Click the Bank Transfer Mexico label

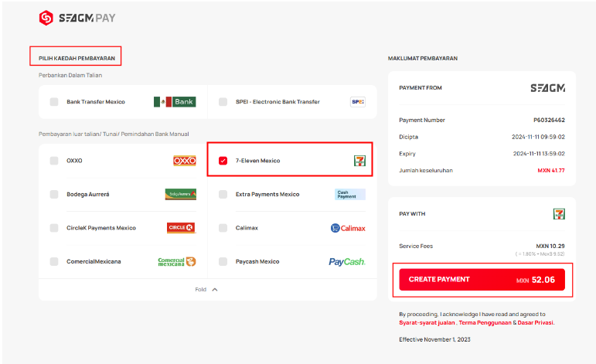pos(96,102)
